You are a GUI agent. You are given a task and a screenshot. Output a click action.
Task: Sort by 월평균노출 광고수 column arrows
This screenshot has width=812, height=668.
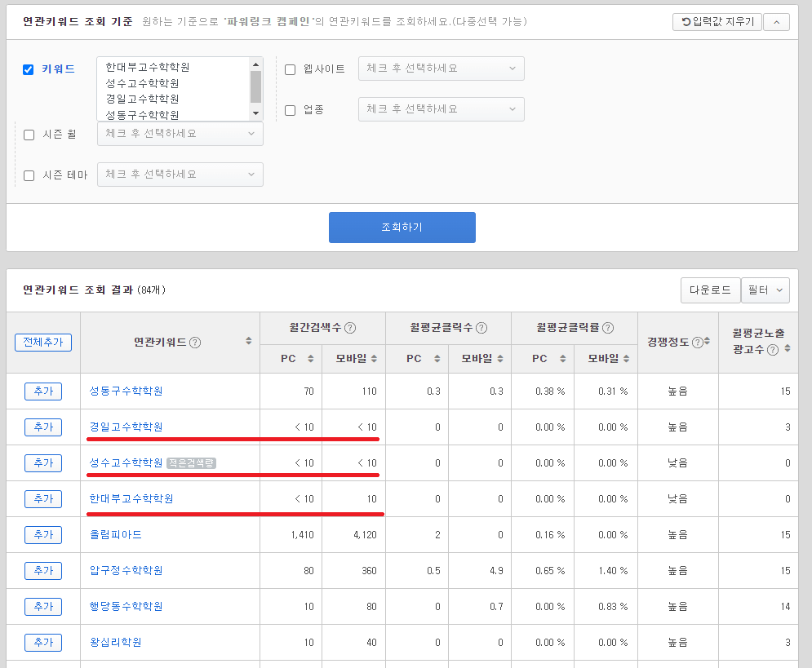(788, 348)
